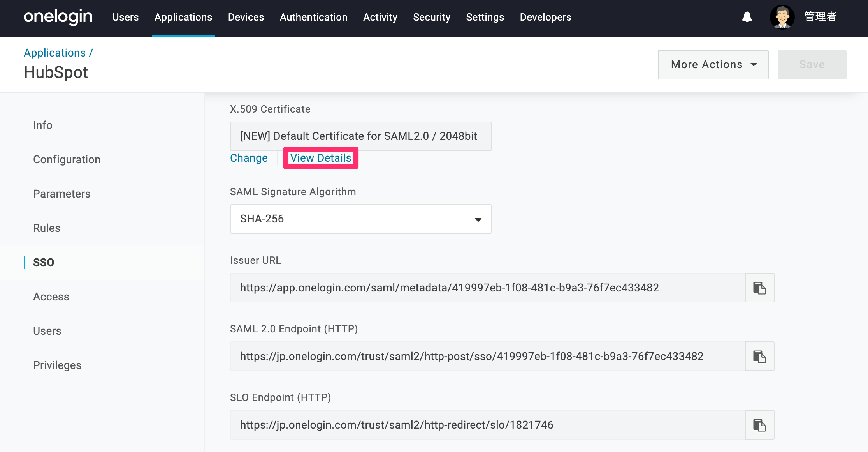868x452 pixels.
Task: Open the admin user avatar
Action: (x=782, y=17)
